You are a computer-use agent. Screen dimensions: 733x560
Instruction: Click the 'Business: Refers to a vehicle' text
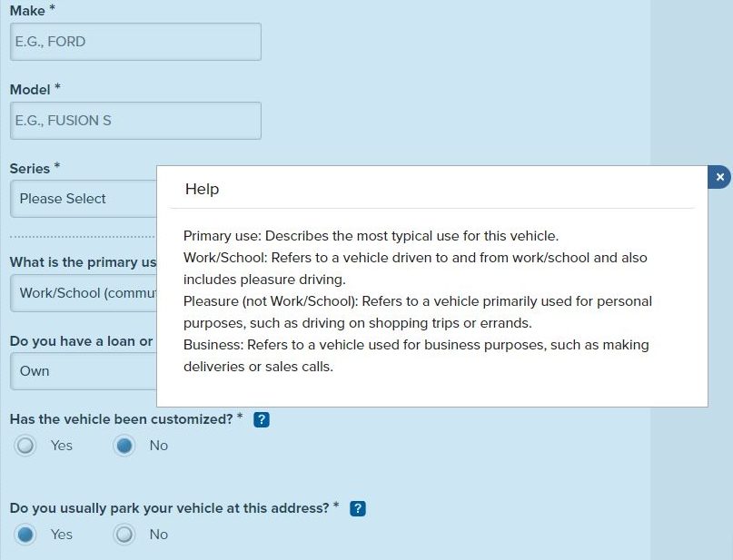tap(416, 356)
